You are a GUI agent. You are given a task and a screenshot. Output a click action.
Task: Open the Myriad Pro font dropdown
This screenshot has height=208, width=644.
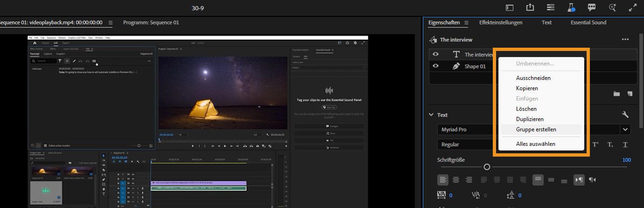click(625, 129)
